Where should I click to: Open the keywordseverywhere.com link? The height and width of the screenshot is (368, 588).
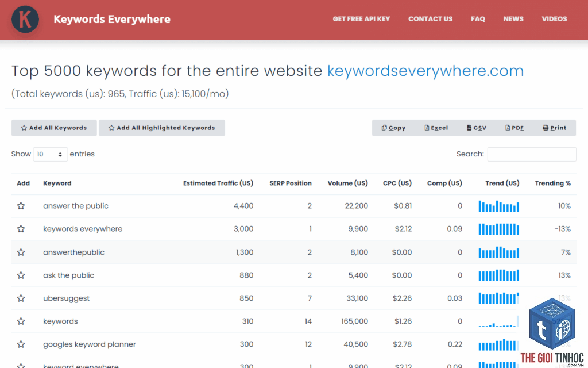(425, 71)
